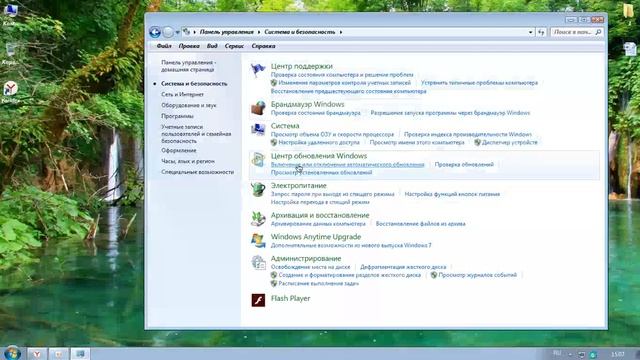The height and width of the screenshot is (360, 640).
Task: Click the Брандмауэр Windows brick wall icon
Action: point(258,108)
